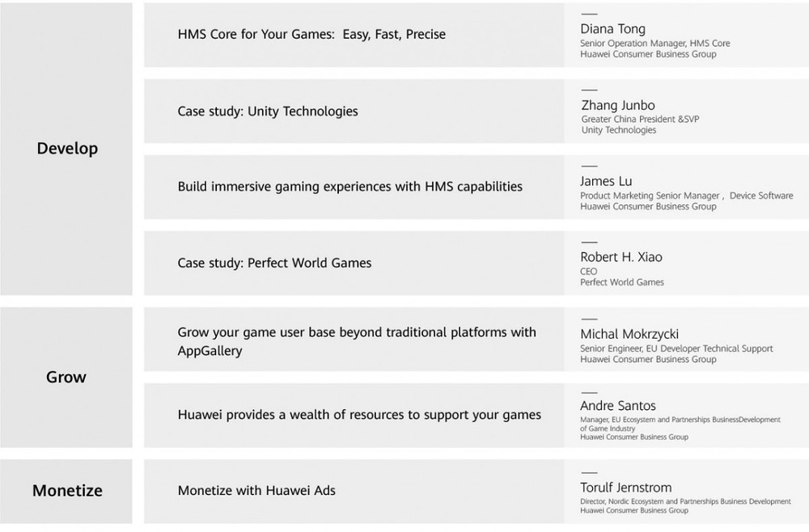Open 'Case study: Perfect World Games' session title
This screenshot has height=532, width=809.
274,263
